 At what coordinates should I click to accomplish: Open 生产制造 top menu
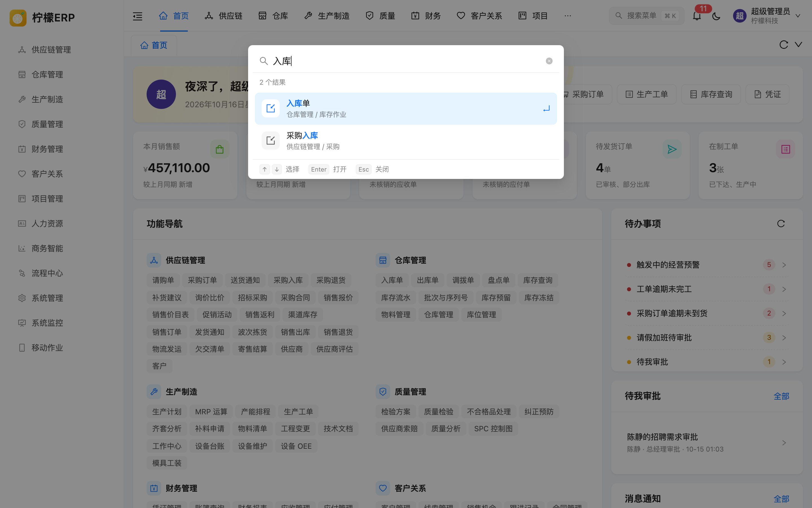327,16
